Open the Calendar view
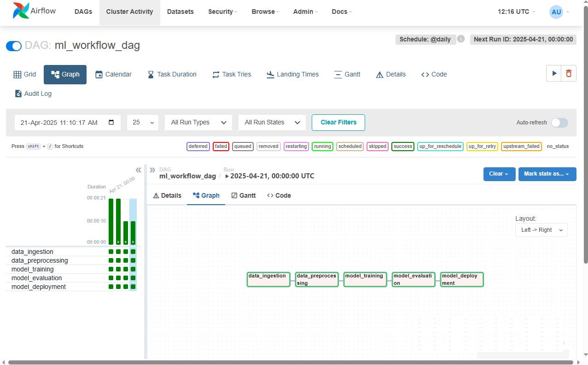 click(113, 75)
